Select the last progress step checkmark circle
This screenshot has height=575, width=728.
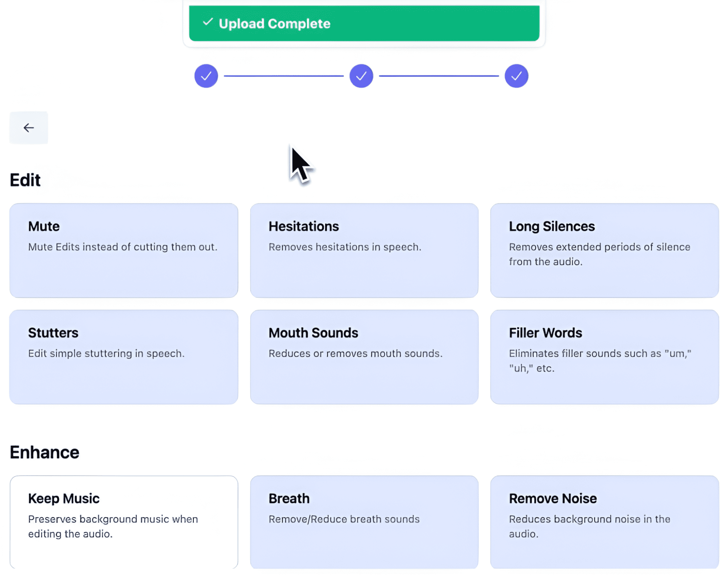pos(516,76)
